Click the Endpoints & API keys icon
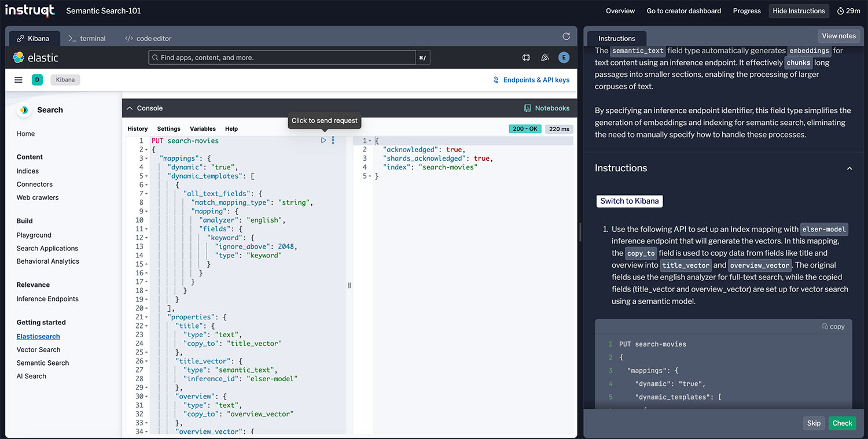 click(496, 80)
